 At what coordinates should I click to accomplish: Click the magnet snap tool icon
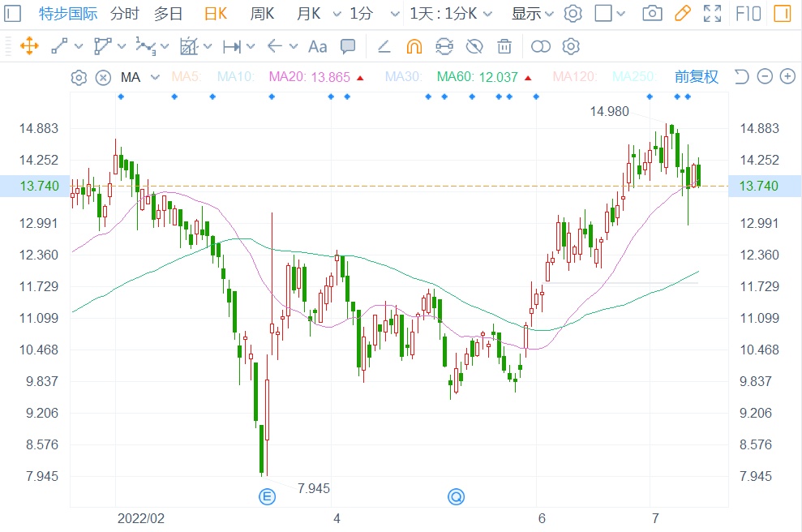pyautogui.click(x=414, y=46)
